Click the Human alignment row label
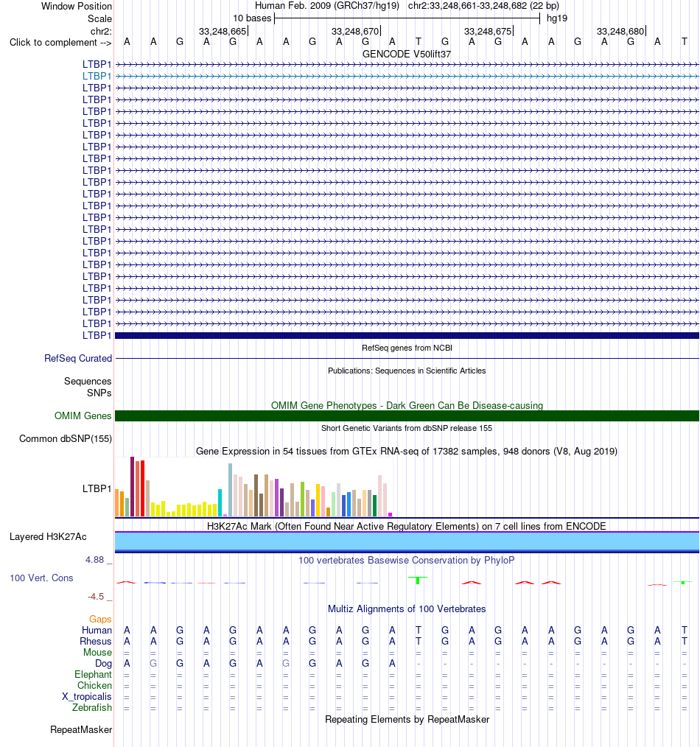700x747 pixels. [97, 630]
